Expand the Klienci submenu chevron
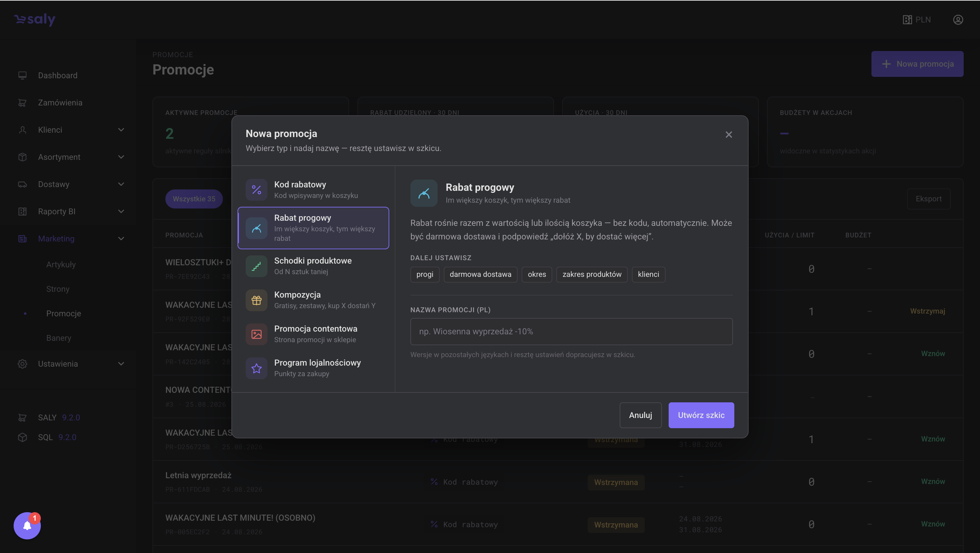The width and height of the screenshot is (980, 553). pyautogui.click(x=121, y=130)
